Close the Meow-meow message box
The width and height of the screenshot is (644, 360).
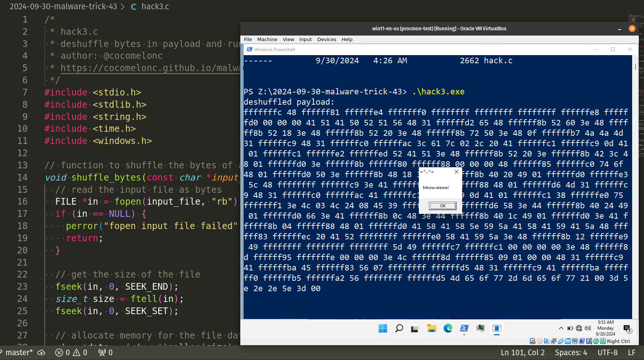(x=457, y=172)
